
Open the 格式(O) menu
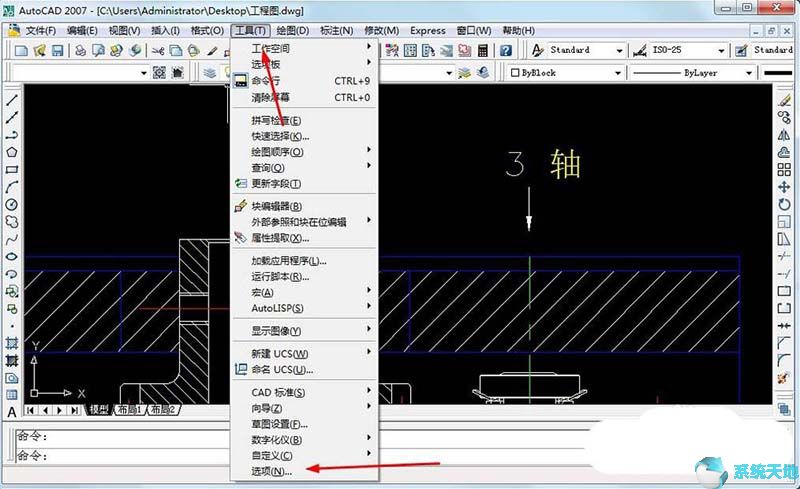coord(207,31)
